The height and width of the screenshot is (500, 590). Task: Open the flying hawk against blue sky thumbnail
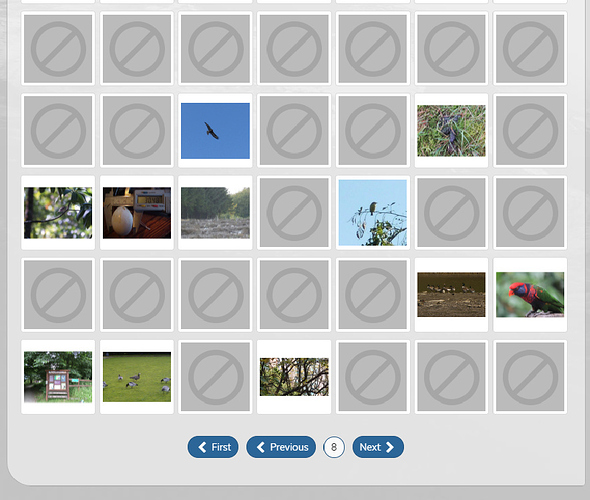(x=215, y=131)
